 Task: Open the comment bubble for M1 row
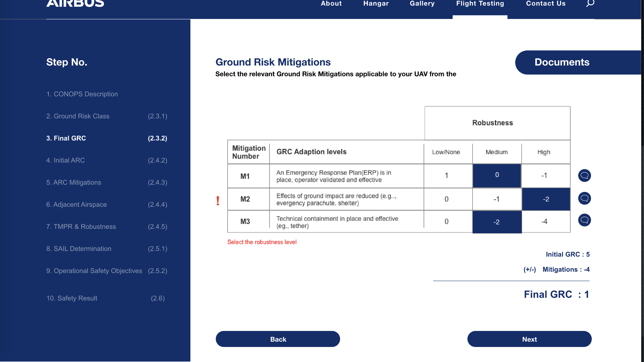(584, 175)
